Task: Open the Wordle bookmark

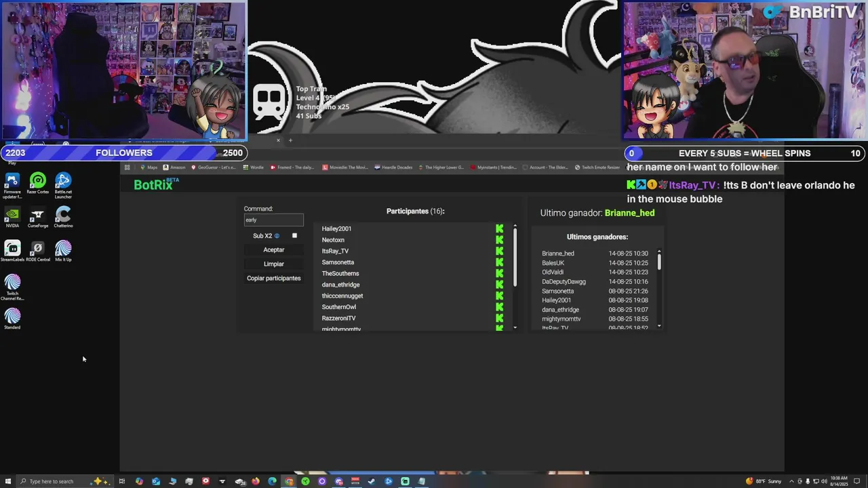Action: [253, 167]
